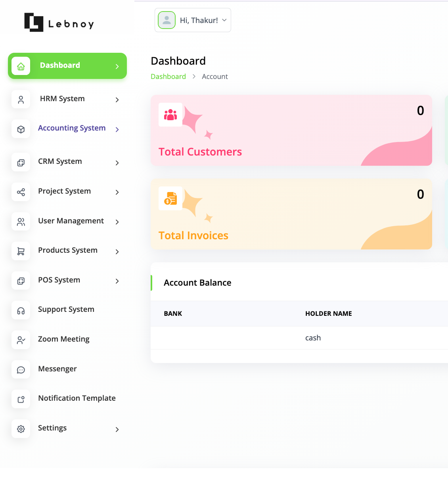The width and height of the screenshot is (448, 488).
Task: Click the Total Invoices document icon
Action: click(170, 198)
